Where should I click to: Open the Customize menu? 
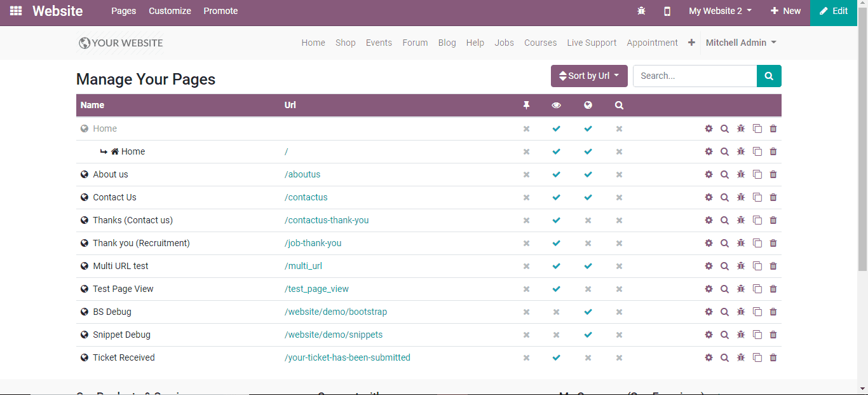[x=170, y=11]
